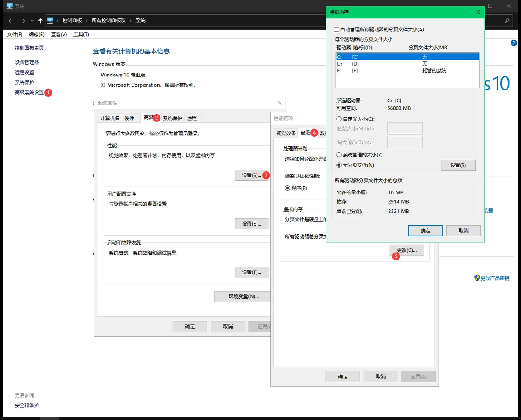Click 取消 in 系统属性 dialog
This screenshot has width=521, height=420.
[x=228, y=326]
